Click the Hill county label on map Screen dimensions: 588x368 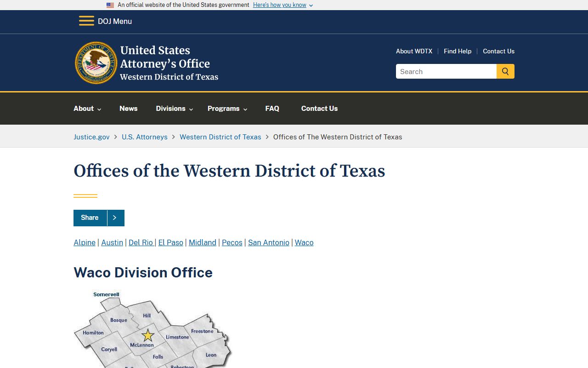click(x=147, y=316)
